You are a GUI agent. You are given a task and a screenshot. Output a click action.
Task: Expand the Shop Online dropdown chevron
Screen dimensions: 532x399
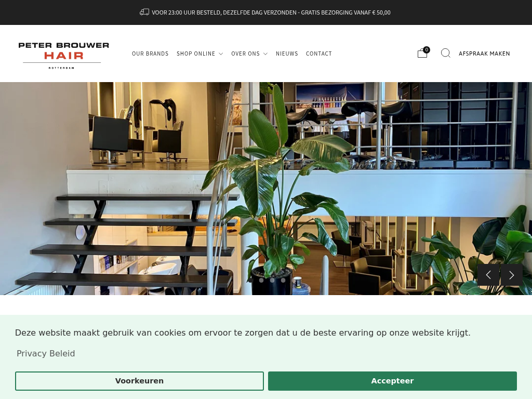pos(221,54)
